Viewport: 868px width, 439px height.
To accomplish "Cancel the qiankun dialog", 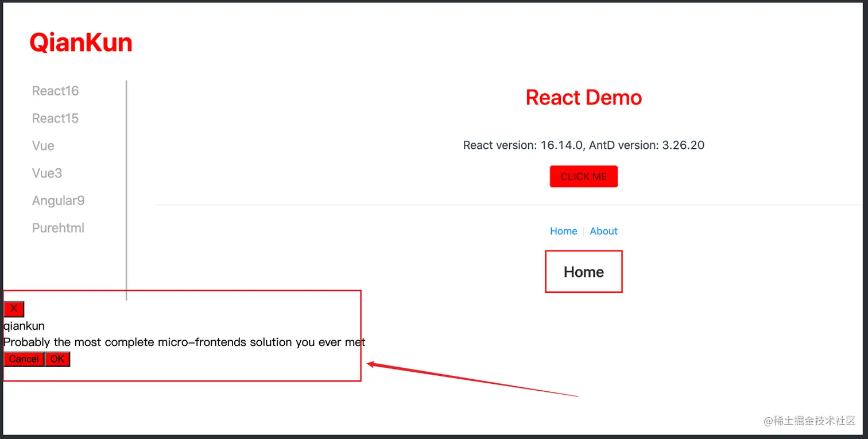I will tap(24, 359).
